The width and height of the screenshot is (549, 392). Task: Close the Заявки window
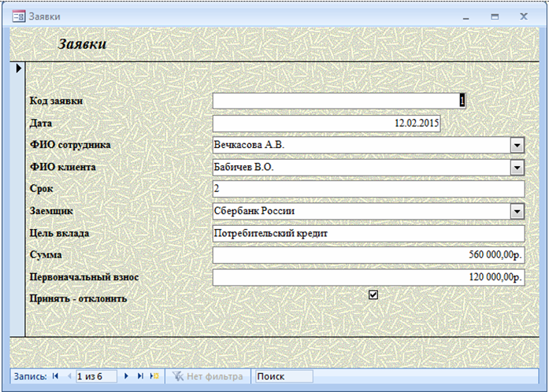pos(524,16)
